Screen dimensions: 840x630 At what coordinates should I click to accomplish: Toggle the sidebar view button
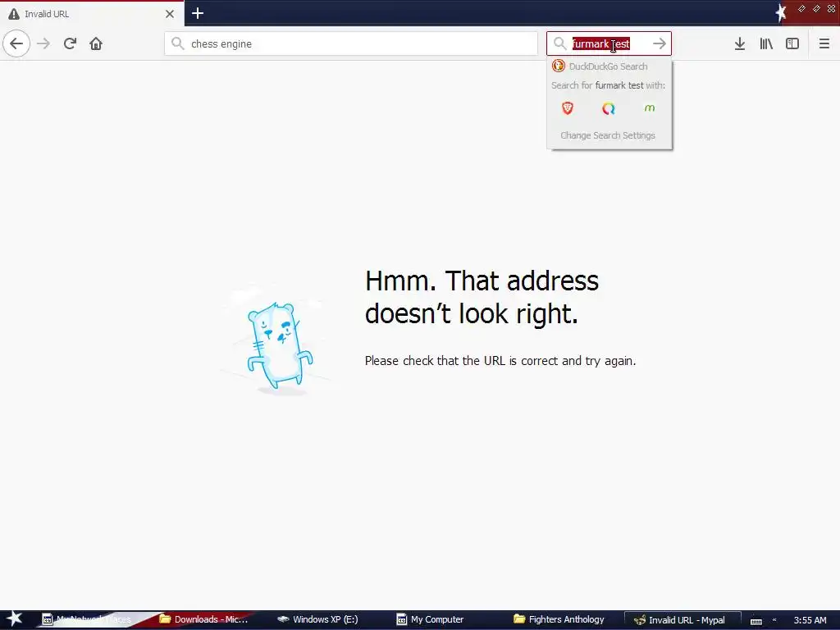pos(792,43)
